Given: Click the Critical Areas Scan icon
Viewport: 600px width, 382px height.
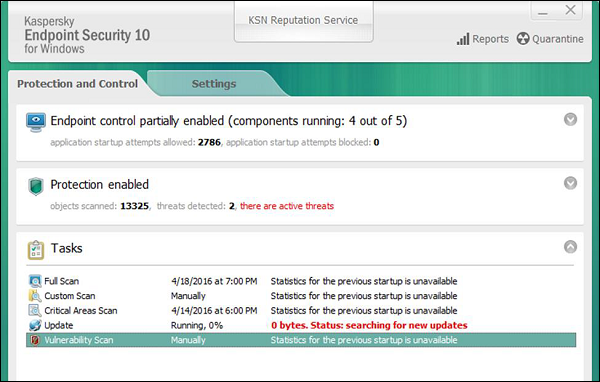Looking at the screenshot, I should pyautogui.click(x=35, y=310).
